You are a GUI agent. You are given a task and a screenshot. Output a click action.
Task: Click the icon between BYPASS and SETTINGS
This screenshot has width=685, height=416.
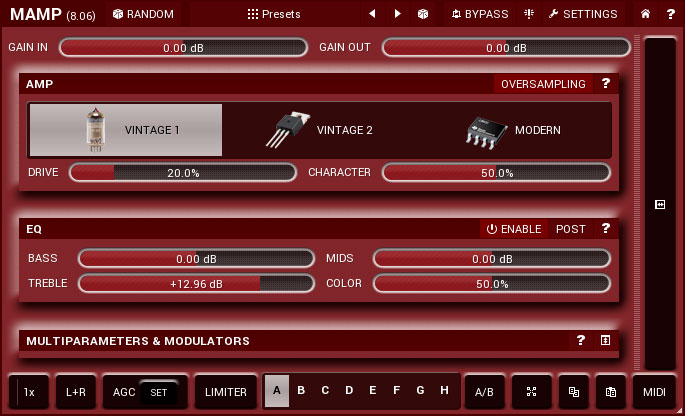[529, 14]
